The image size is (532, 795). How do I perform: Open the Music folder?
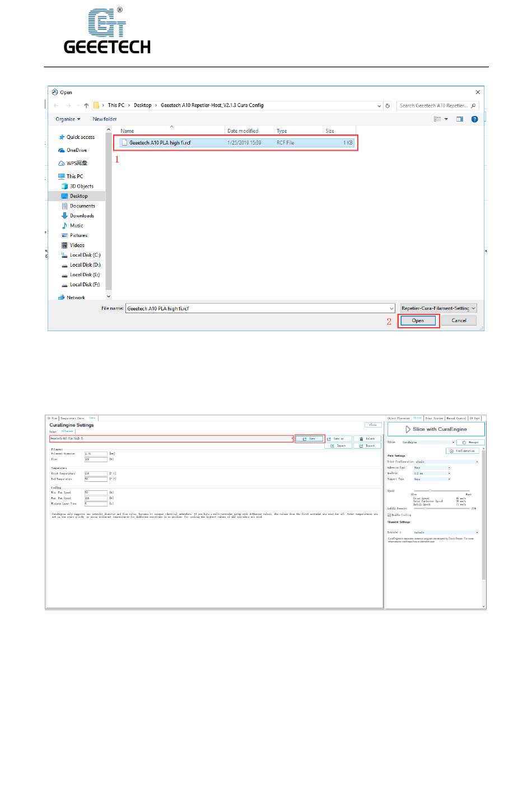[72, 225]
